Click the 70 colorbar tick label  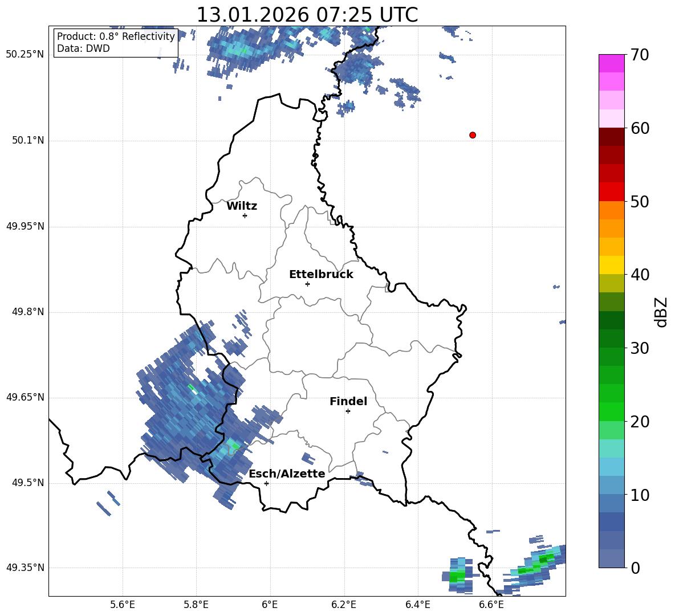coord(640,55)
